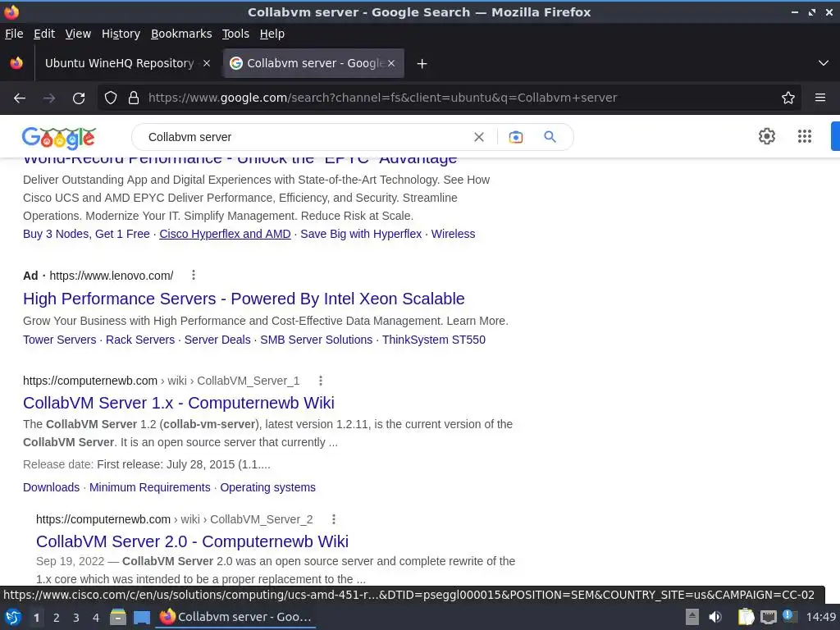List all tabs with dropdown arrow

click(824, 63)
